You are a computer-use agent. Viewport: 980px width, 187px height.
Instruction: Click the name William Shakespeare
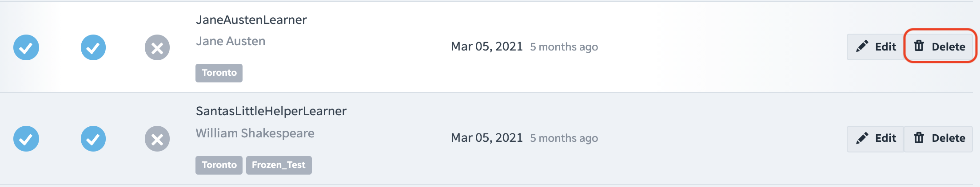click(255, 133)
